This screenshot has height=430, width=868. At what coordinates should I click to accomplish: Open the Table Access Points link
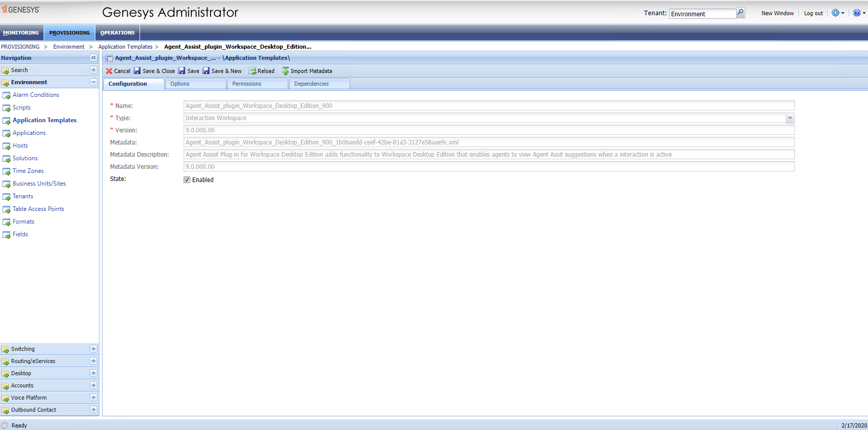tap(39, 209)
